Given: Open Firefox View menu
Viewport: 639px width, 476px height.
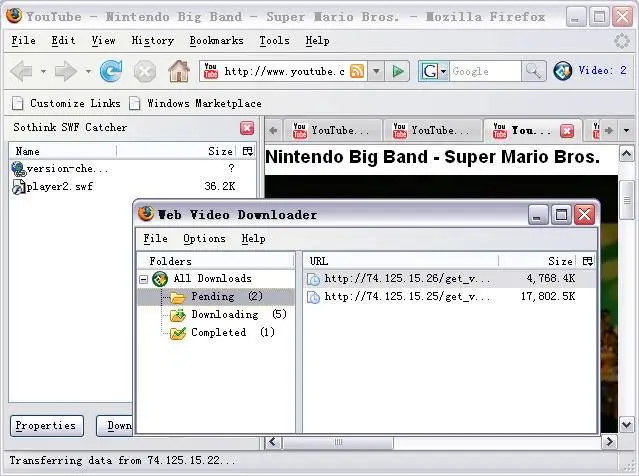Looking at the screenshot, I should [103, 41].
